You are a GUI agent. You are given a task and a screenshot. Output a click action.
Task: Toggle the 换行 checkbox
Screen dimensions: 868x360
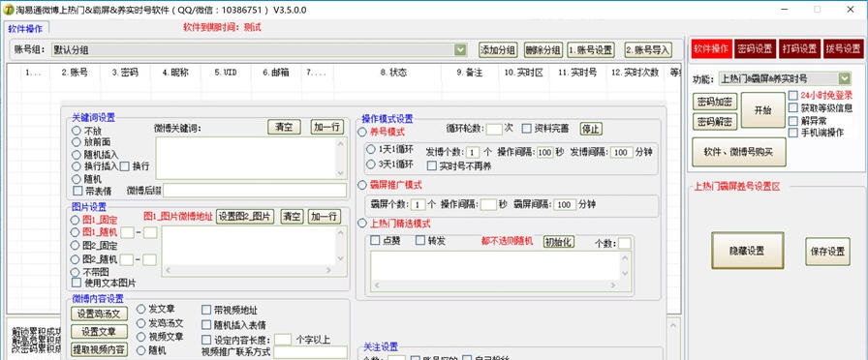[x=125, y=165]
